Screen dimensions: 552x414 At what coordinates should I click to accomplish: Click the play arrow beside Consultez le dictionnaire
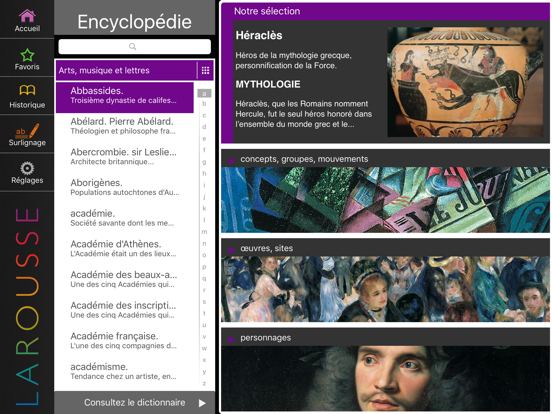pos(202,403)
